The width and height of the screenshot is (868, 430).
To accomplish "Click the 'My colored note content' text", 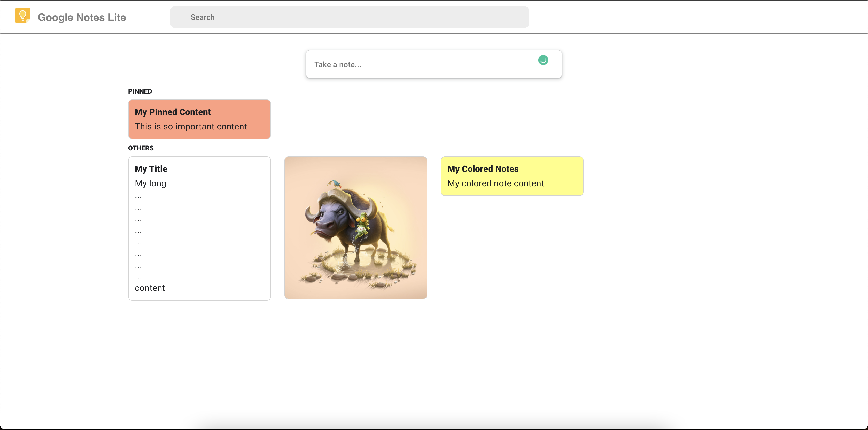I will (x=496, y=183).
